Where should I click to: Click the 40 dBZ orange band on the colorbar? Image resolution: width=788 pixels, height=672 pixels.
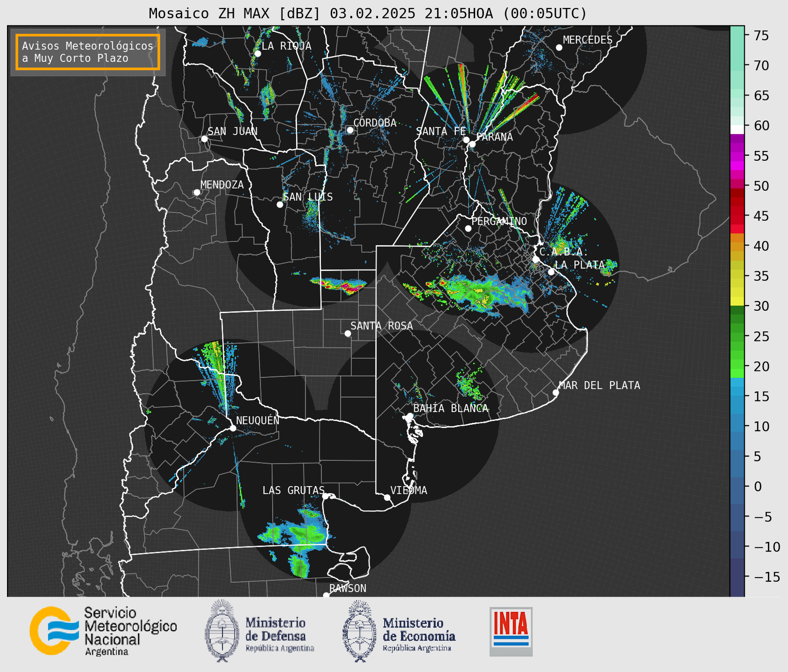[737, 246]
